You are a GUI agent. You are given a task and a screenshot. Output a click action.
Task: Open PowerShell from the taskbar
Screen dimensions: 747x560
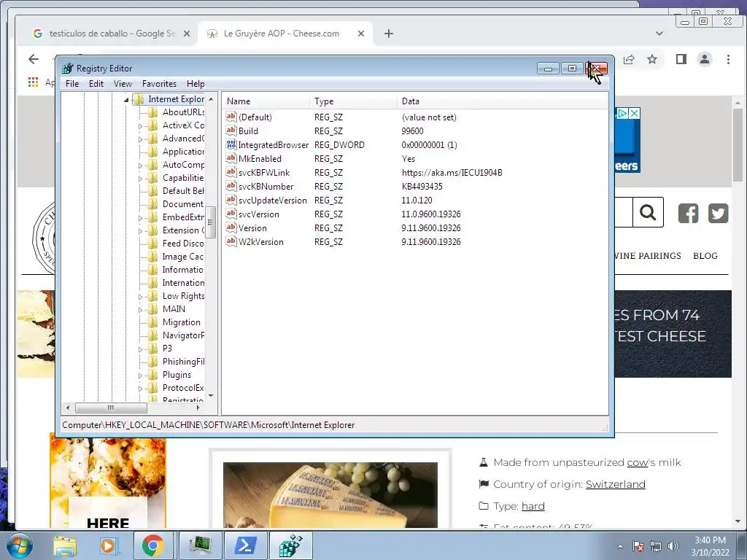click(245, 545)
